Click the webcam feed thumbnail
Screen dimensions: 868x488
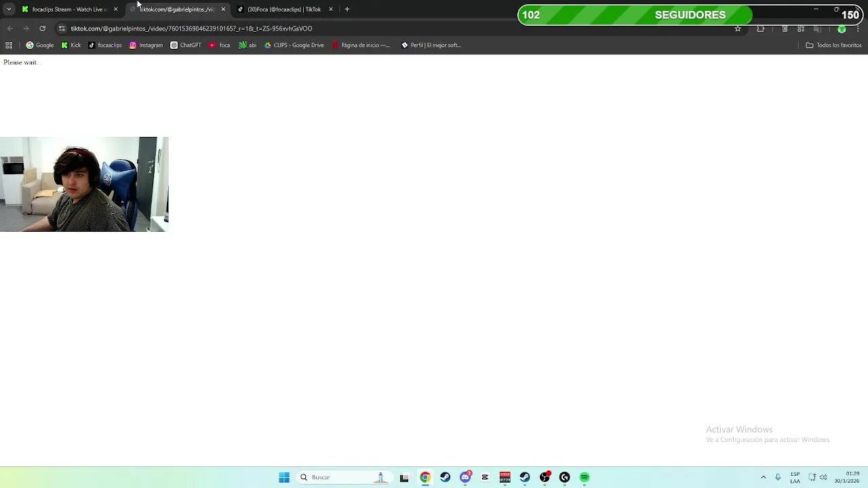tap(84, 184)
